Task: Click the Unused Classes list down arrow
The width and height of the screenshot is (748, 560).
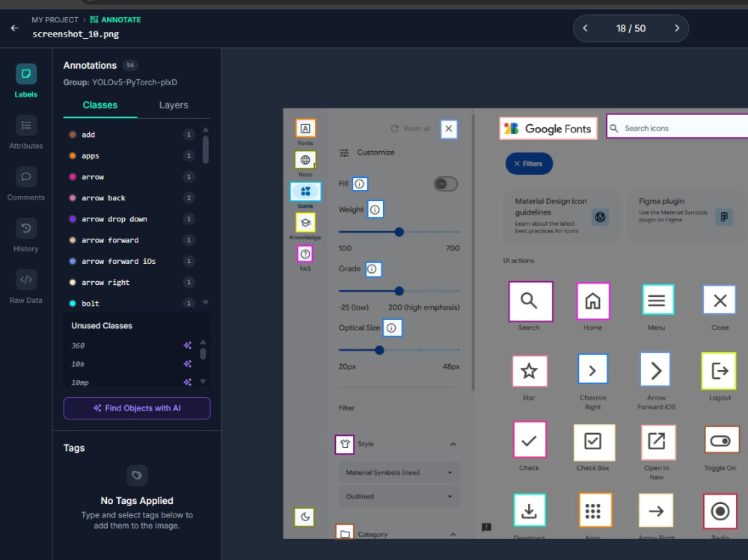Action: coord(203,381)
